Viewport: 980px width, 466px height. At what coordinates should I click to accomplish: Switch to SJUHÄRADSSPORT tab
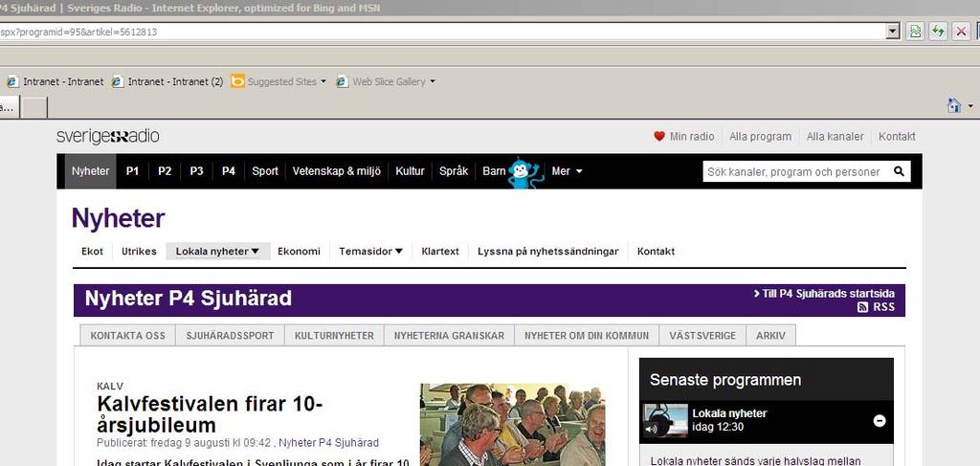point(230,336)
